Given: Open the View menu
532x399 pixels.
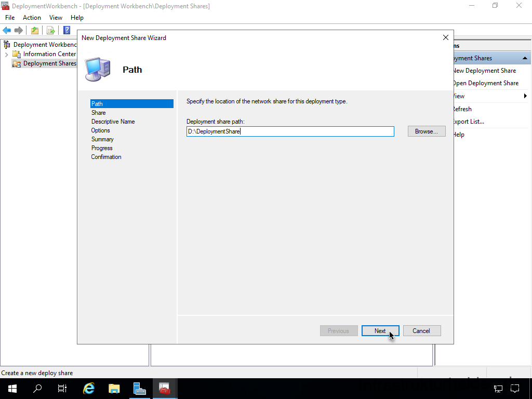Looking at the screenshot, I should 56,18.
